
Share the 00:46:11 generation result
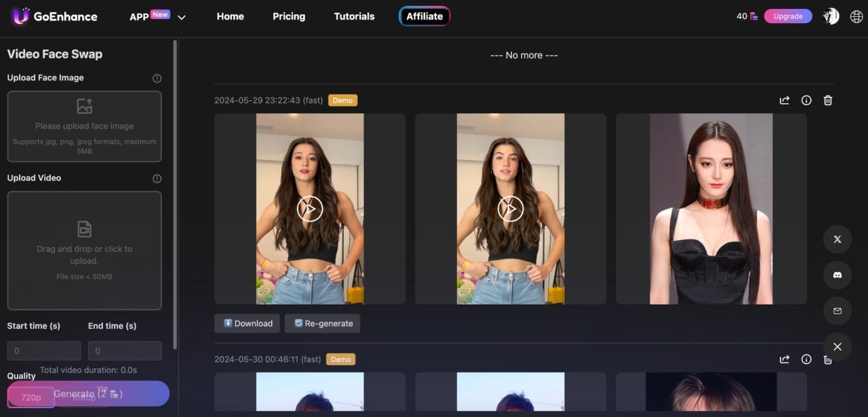(x=785, y=359)
